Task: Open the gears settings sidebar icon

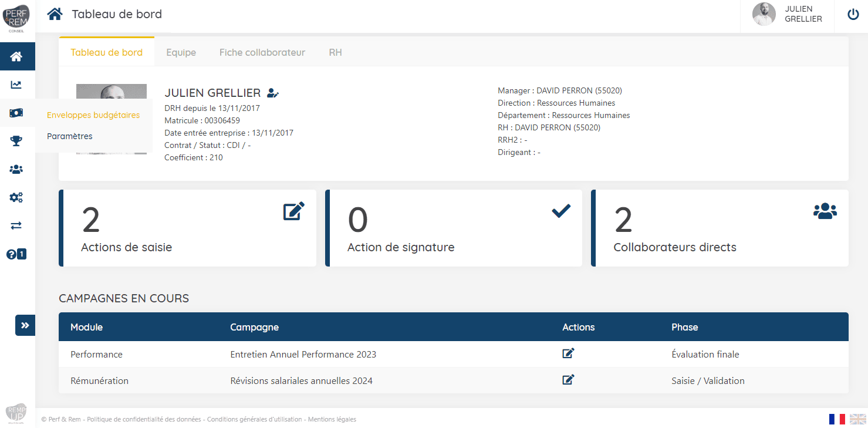Action: (16, 197)
